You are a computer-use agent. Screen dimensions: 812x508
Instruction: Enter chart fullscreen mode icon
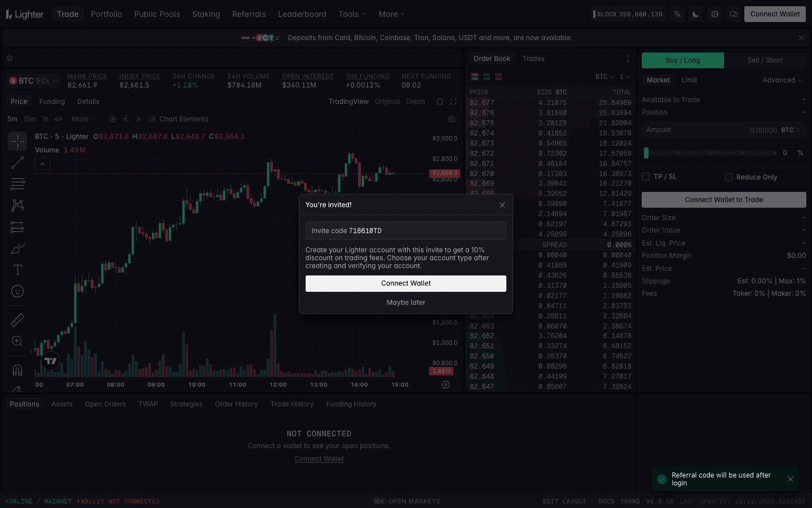coord(453,102)
